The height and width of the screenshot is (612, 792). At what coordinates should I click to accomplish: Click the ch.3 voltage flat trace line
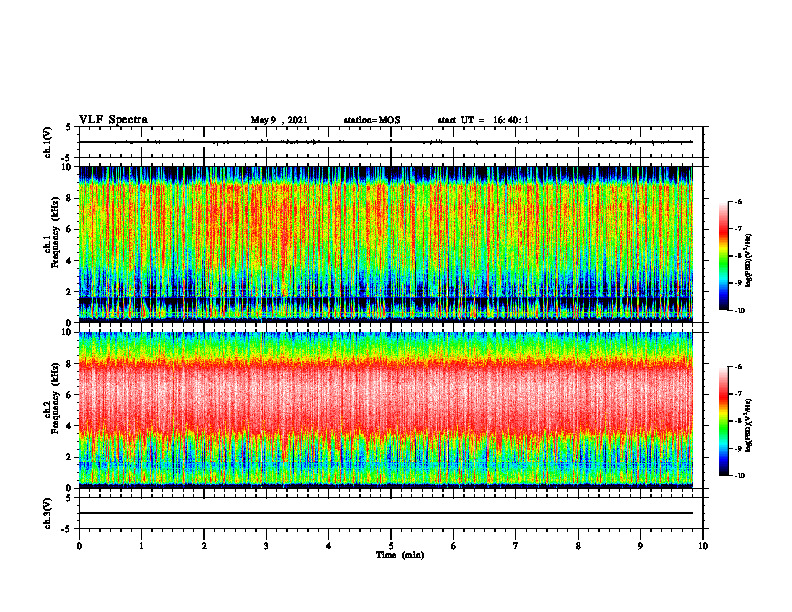click(386, 513)
